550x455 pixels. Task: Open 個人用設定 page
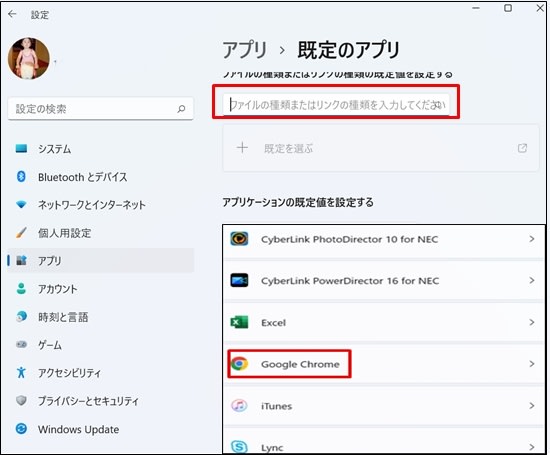coord(100,233)
